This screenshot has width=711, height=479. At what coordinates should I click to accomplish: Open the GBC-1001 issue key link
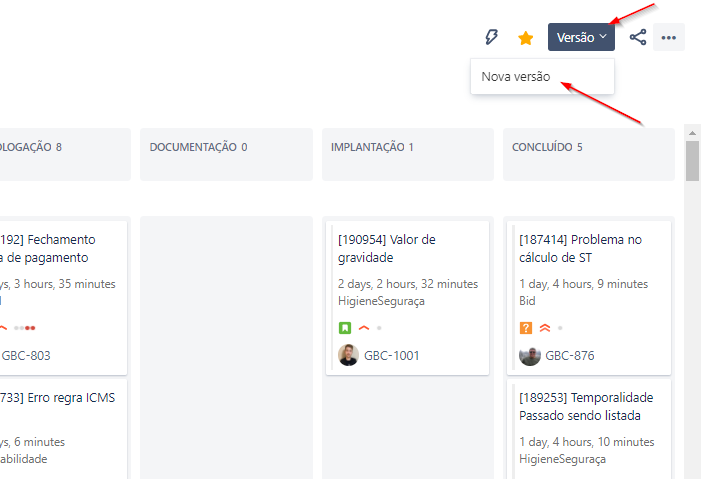(392, 355)
